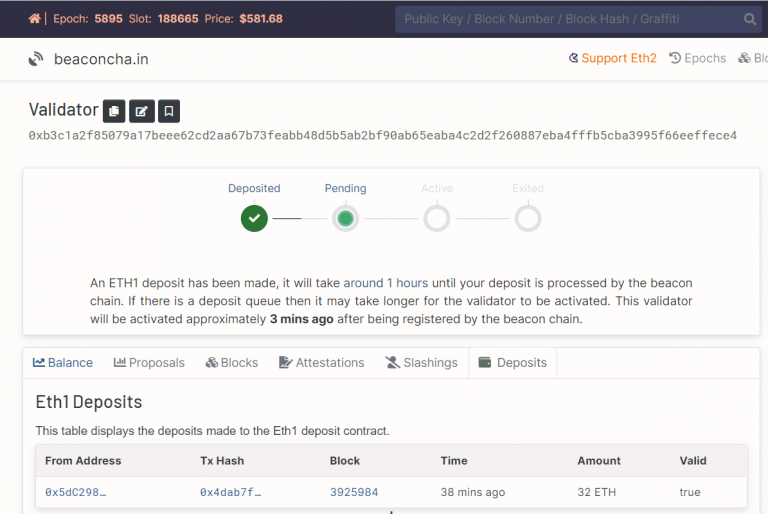The height and width of the screenshot is (514, 768).
Task: Switch to the Proposals tab
Action: (x=149, y=363)
